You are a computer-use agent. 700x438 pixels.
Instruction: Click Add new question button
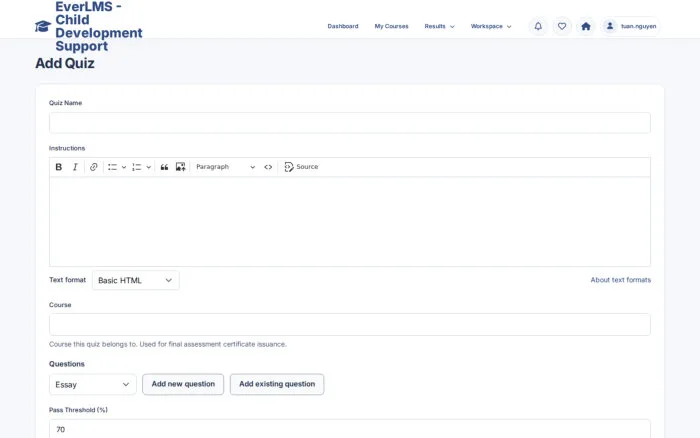(183, 384)
